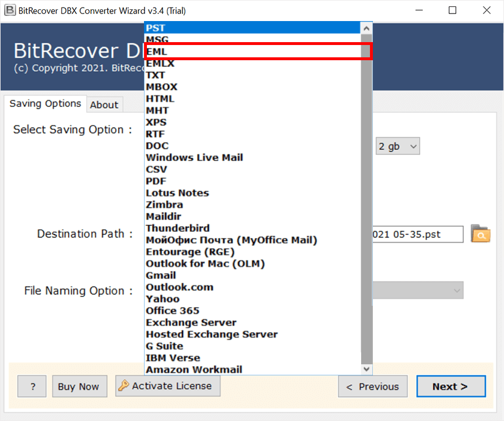
Task: Close the DBX Converter Wizard window
Action: 486,11
